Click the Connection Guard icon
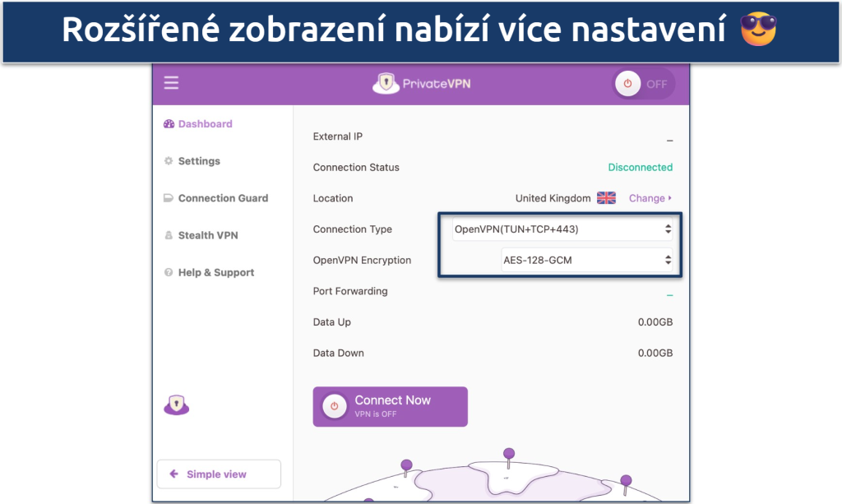The image size is (842, 504). point(169,198)
